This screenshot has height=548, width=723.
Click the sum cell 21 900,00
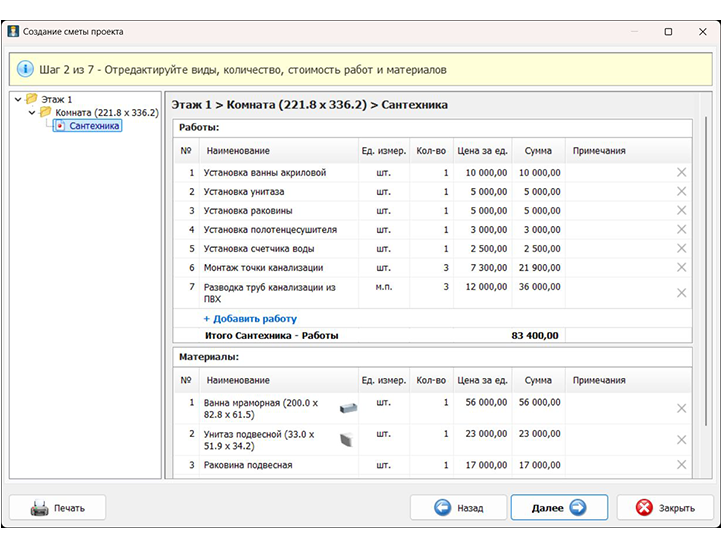point(539,268)
